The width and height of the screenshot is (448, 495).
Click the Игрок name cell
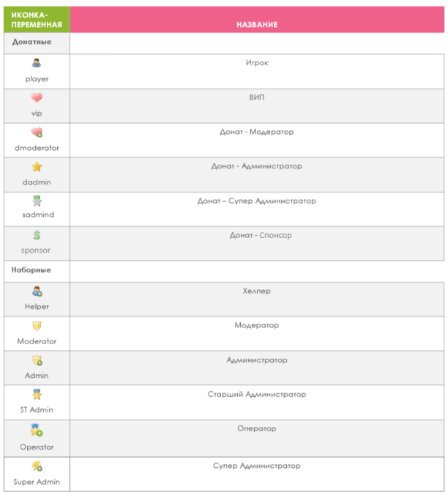tap(257, 71)
